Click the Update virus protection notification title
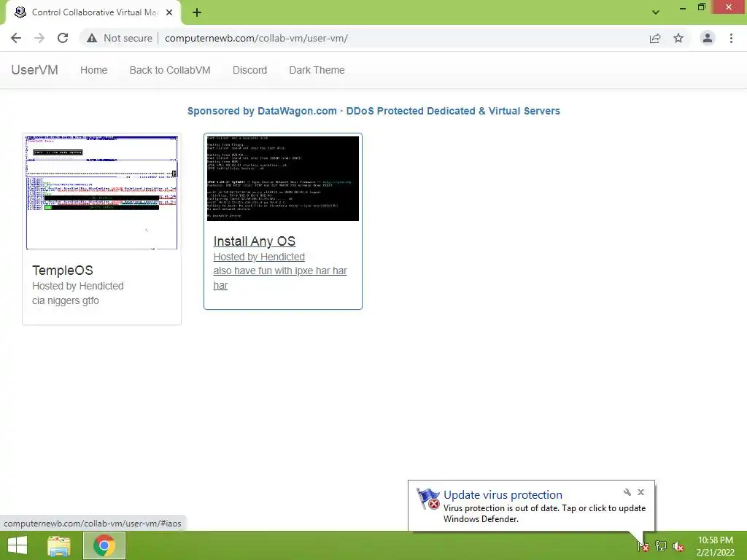Screen dimensions: 747x560 (503, 495)
